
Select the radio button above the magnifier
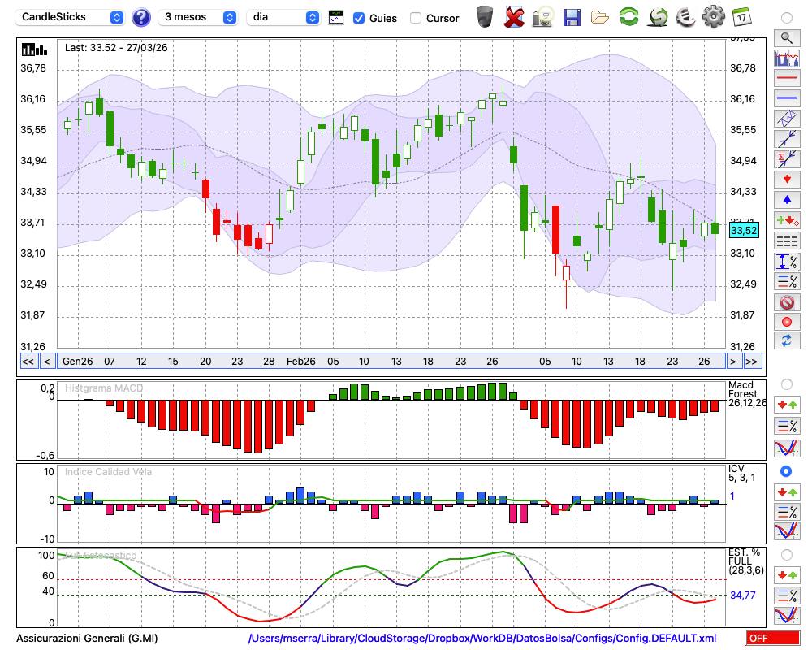[787, 18]
